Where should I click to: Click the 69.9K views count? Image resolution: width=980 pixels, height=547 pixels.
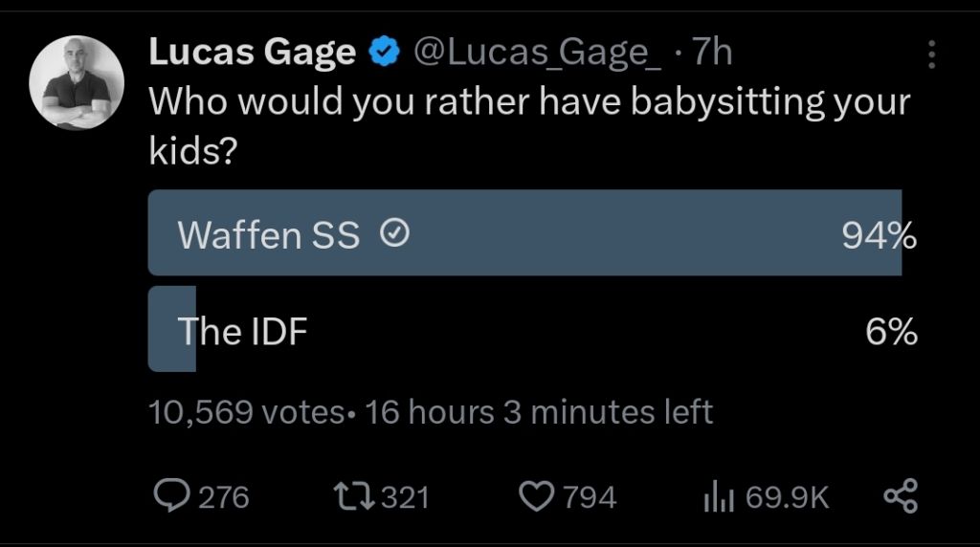[x=788, y=497]
